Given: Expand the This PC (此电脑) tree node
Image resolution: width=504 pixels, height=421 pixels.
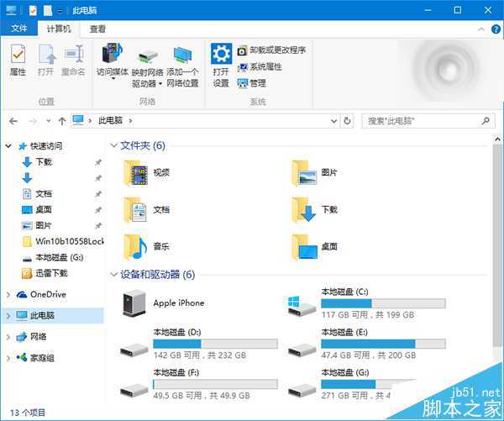Looking at the screenshot, I should coord(8,316).
